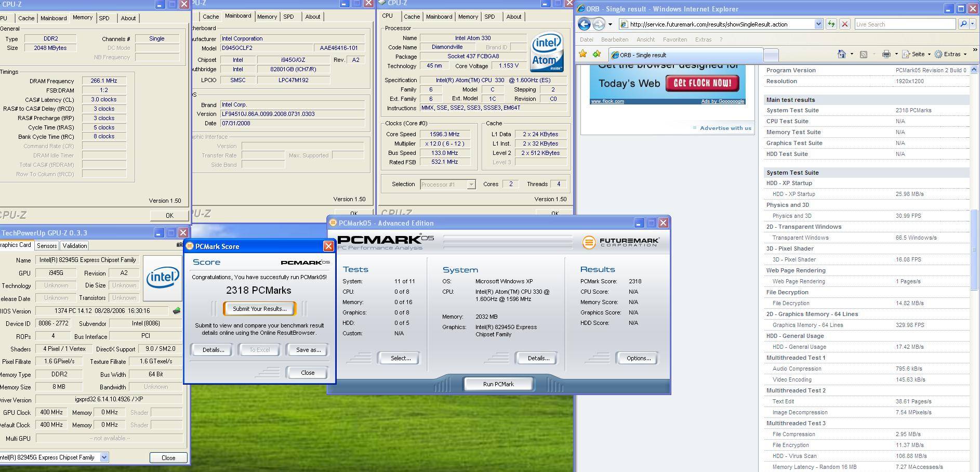Image resolution: width=980 pixels, height=472 pixels.
Task: Open search provider options dropdown
Action: pyautogui.click(x=972, y=24)
